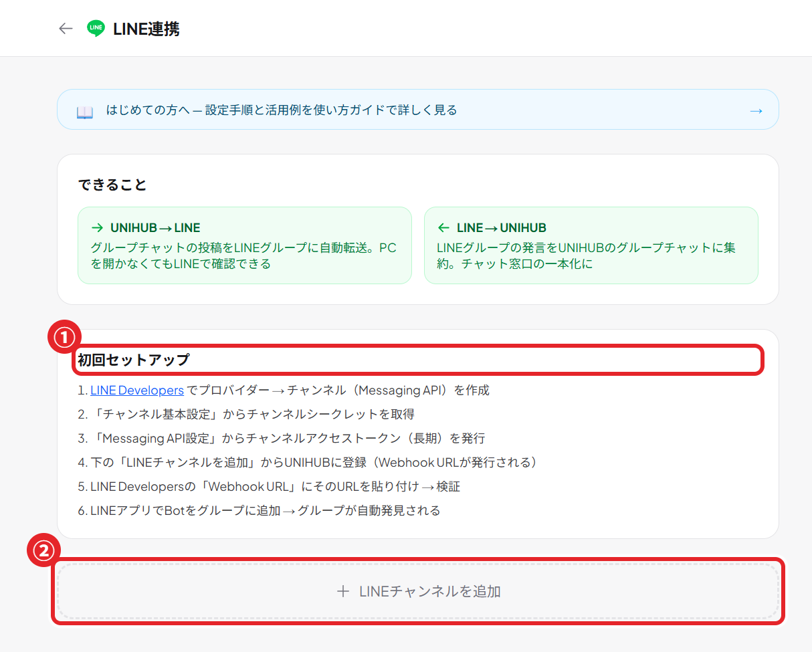Open the LINE Developers link
812x652 pixels.
(137, 390)
